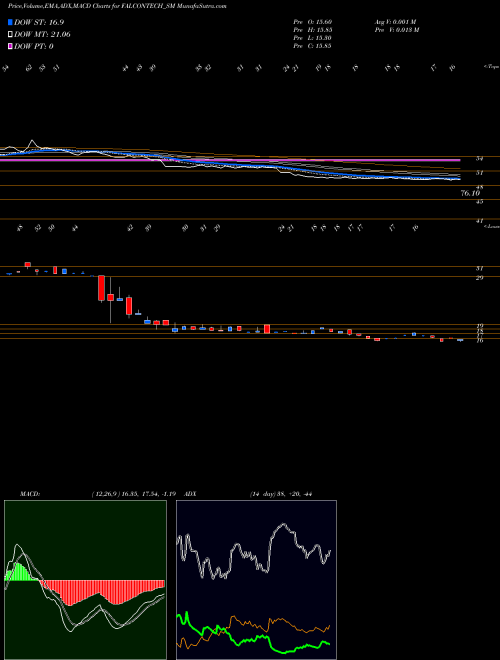Click the ADX indicator chart panel
500x660 pixels.
click(256, 580)
